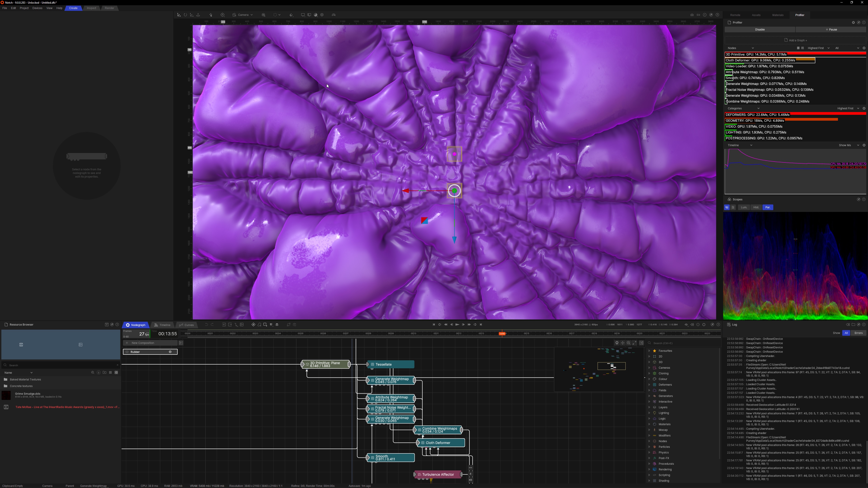Viewport: 868px width, 488px height.
Task: Switch to the Timeline tab
Action: 162,325
